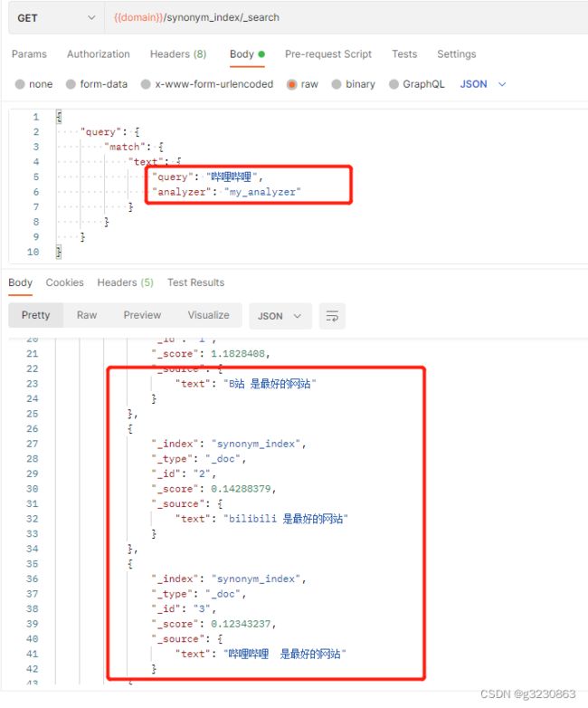Click the _id "2" line

(x=185, y=474)
